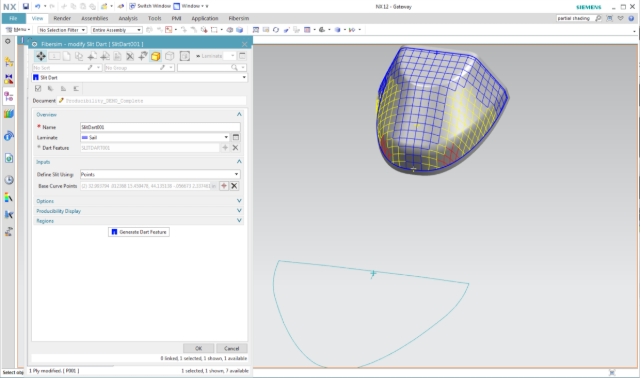The width and height of the screenshot is (641, 378).
Task: Click the wireframe cube icon
Action: 169,56
